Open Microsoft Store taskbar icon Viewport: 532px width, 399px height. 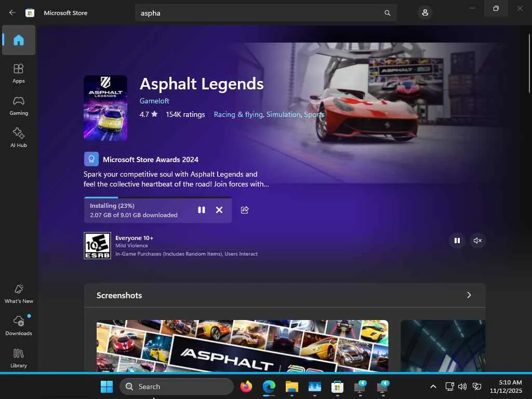pyautogui.click(x=337, y=387)
